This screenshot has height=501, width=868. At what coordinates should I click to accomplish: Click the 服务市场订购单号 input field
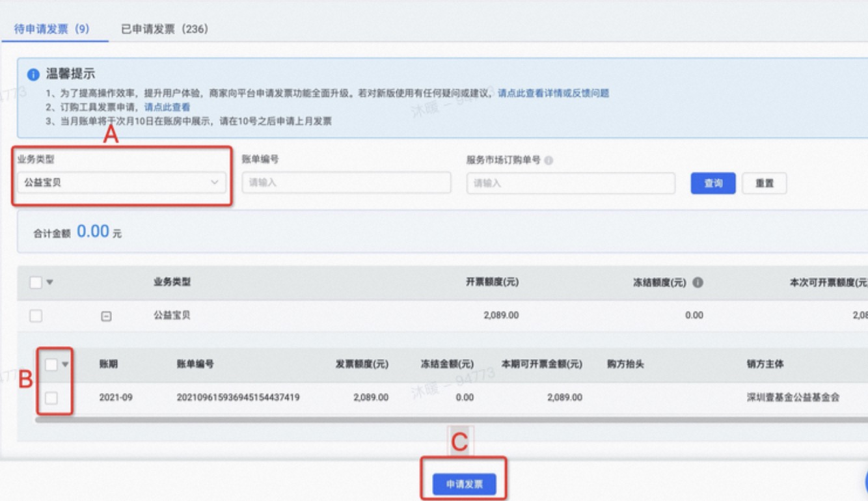571,183
